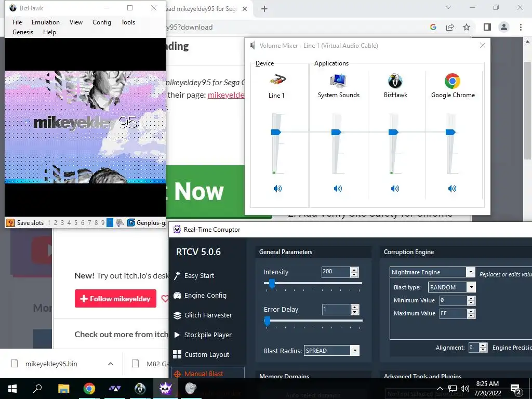Close the mikeyeldey95 Chrome tab
532x399 pixels.
click(x=245, y=9)
